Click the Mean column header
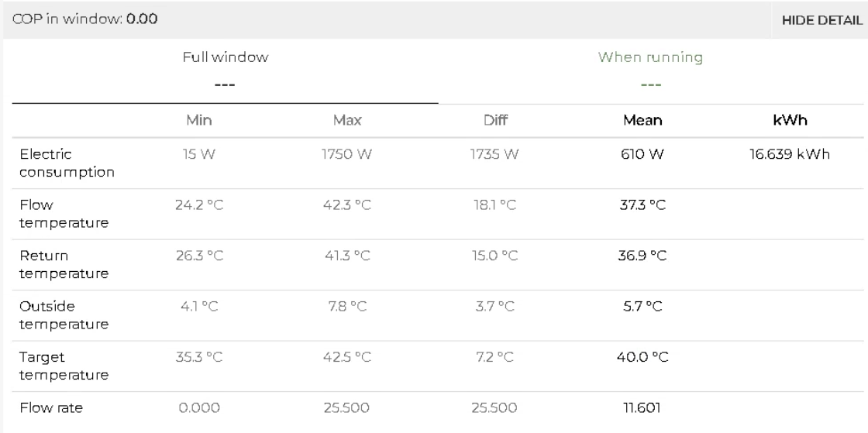The image size is (868, 433). pos(642,120)
